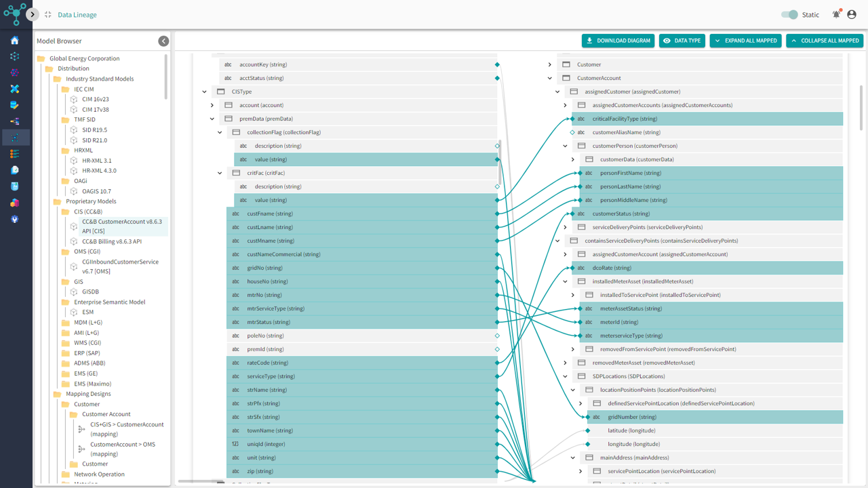
Task: Expand the left navigation sidebar arrow
Action: pos(32,14)
